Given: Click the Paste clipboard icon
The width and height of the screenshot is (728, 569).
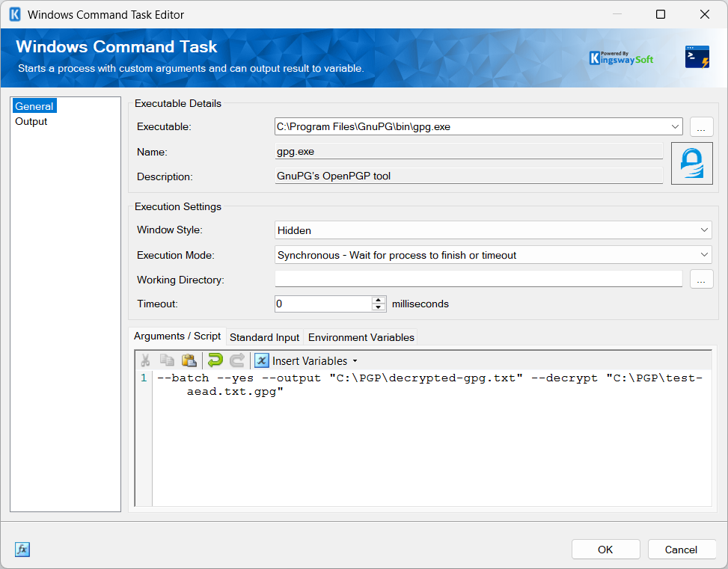Looking at the screenshot, I should click(189, 360).
